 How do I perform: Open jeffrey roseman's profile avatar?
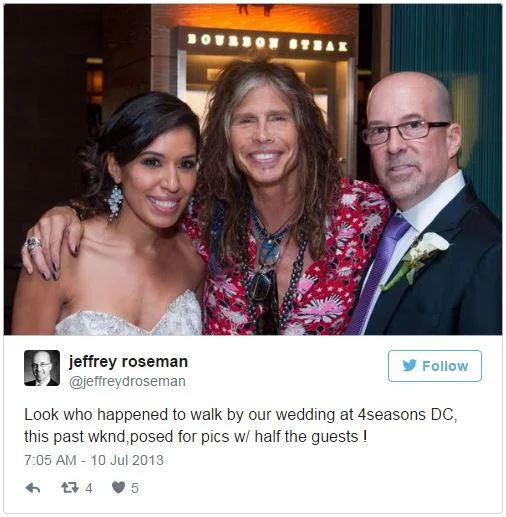tap(42, 368)
